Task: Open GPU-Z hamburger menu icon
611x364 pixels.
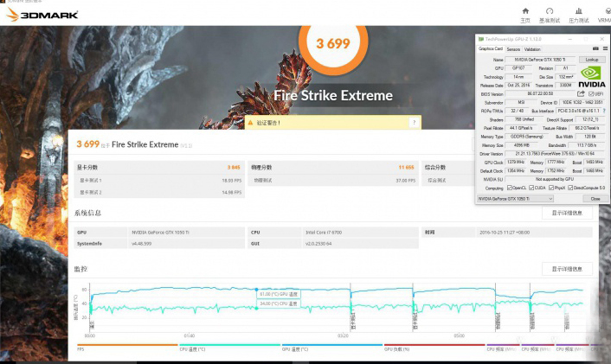Action: (x=605, y=48)
